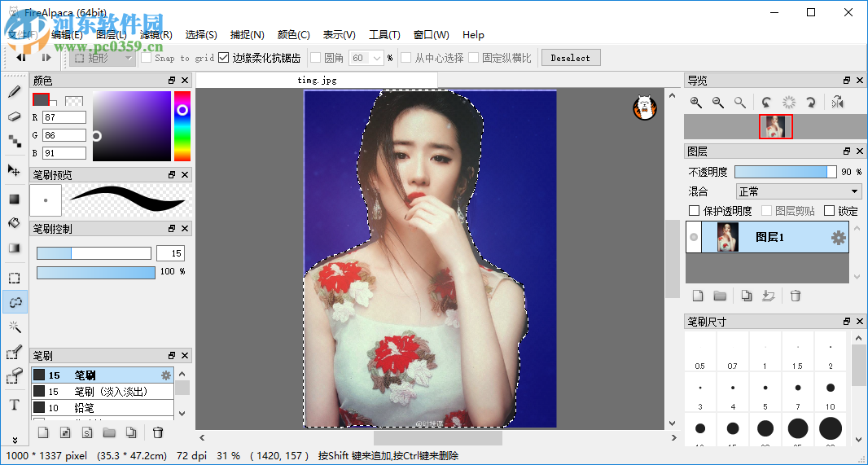Expand more tools with the double chevron
Screen dimensions: 868x465
pyautogui.click(x=15, y=440)
